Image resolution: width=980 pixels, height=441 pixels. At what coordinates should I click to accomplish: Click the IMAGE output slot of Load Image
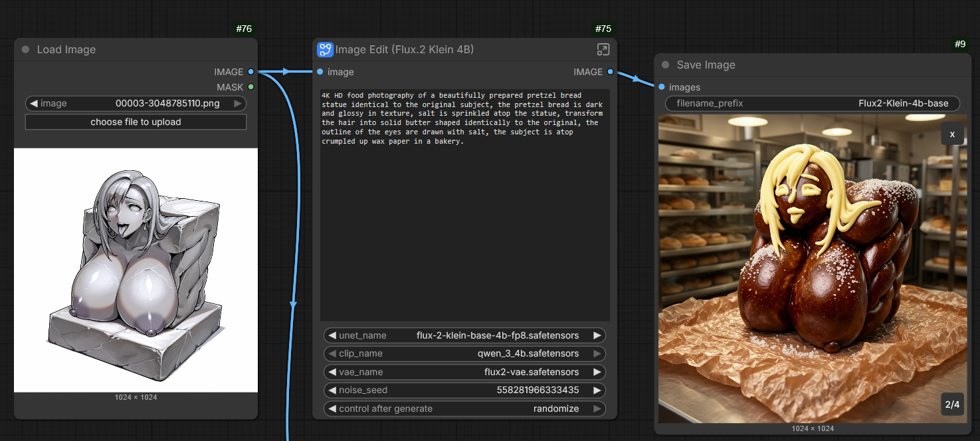pos(250,72)
